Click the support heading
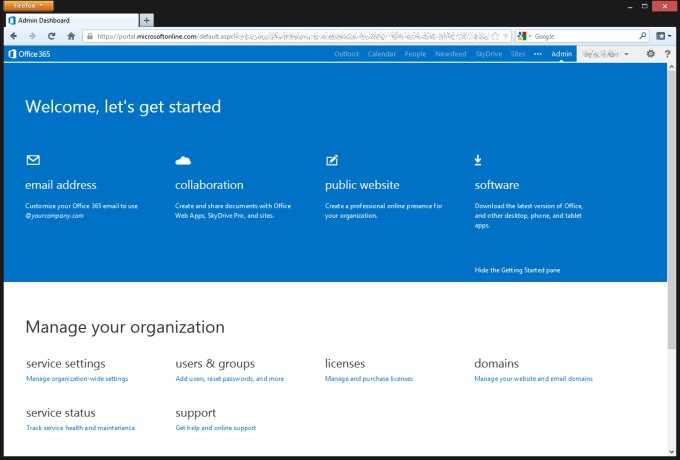This screenshot has width=680, height=460. coord(196,413)
